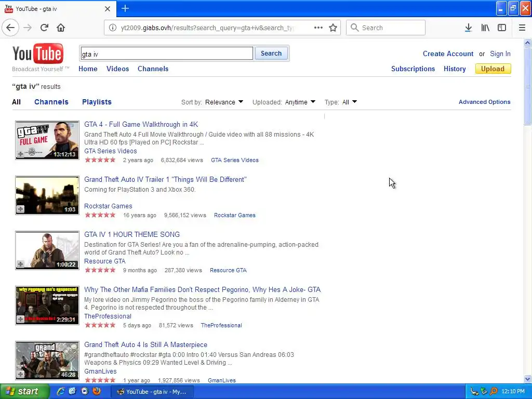The image size is (532, 399).
Task: Click the browser Search box
Action: [385, 28]
